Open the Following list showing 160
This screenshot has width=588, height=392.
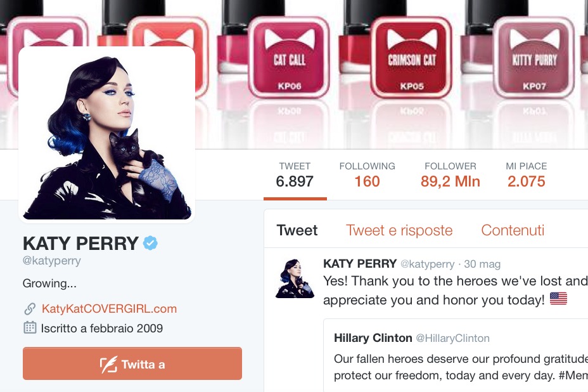click(367, 175)
